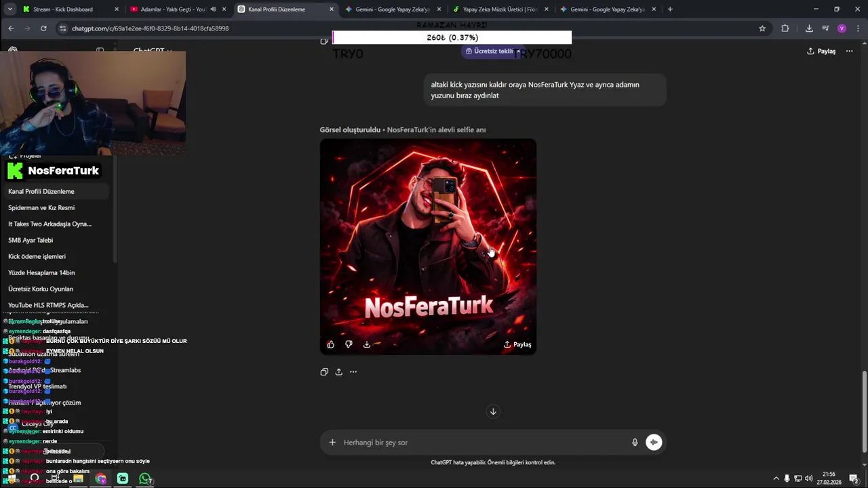Add an attachment with the plus icon
The image size is (868, 488).
point(332,443)
